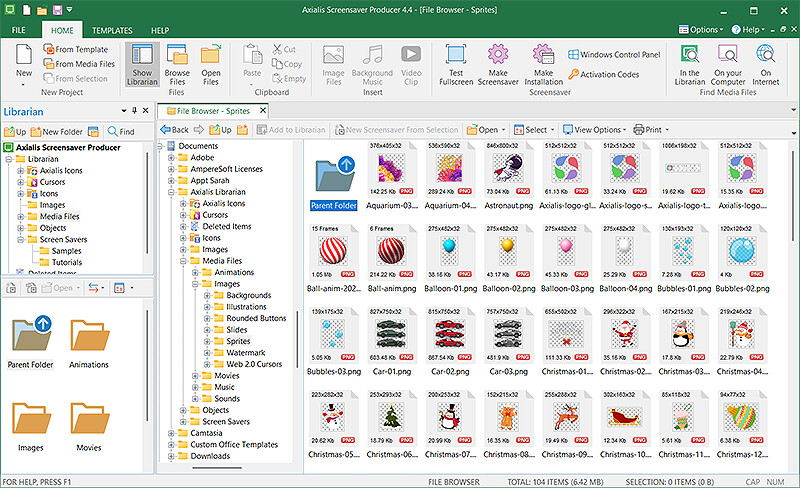Click the Windows Control Panel button

click(613, 54)
